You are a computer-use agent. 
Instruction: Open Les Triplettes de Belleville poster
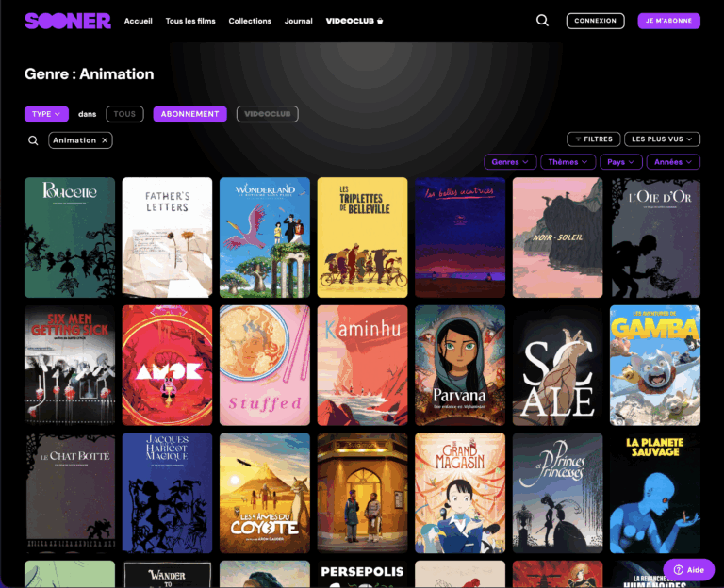(362, 237)
